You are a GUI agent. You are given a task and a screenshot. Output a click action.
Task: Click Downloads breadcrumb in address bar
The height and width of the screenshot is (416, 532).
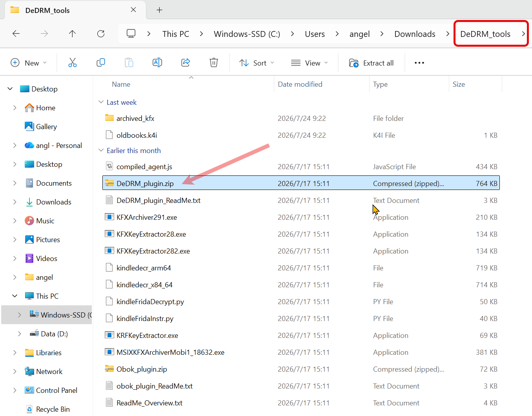coord(415,34)
